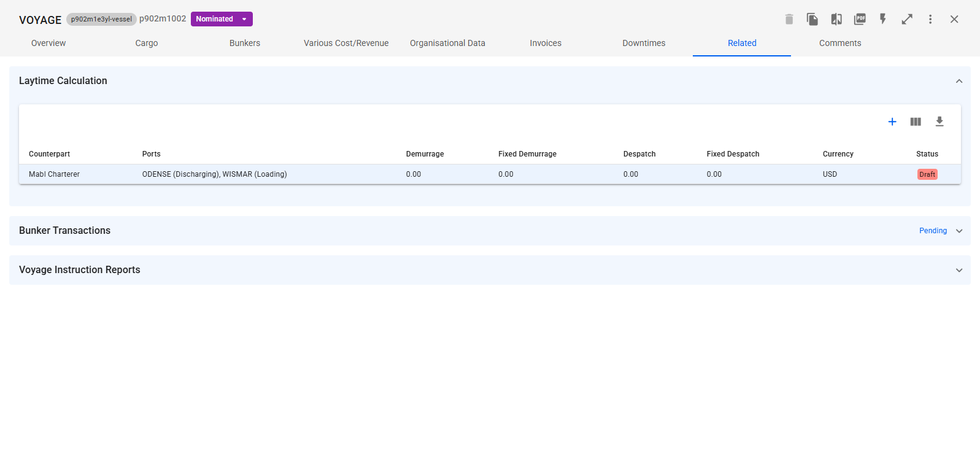980x456 pixels.
Task: Click the lightning bolt actions icon
Action: point(883,19)
